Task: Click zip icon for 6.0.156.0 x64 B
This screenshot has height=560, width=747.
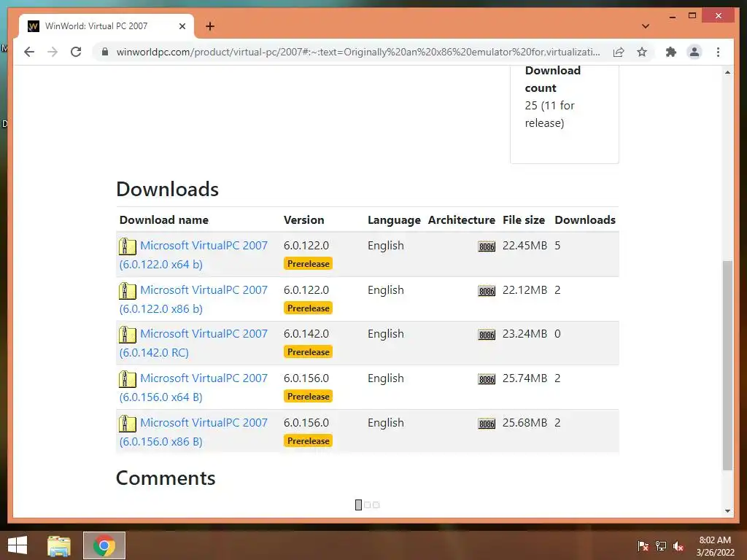Action: (x=127, y=379)
